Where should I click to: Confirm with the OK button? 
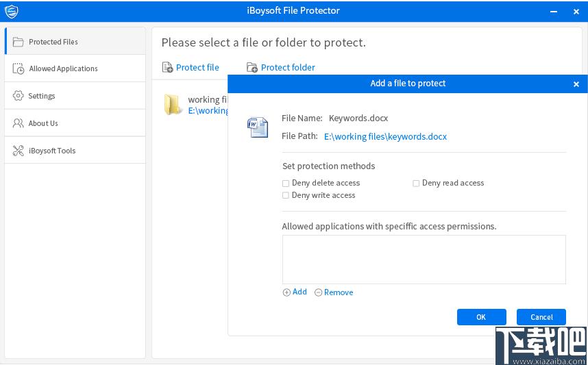pyautogui.click(x=482, y=317)
